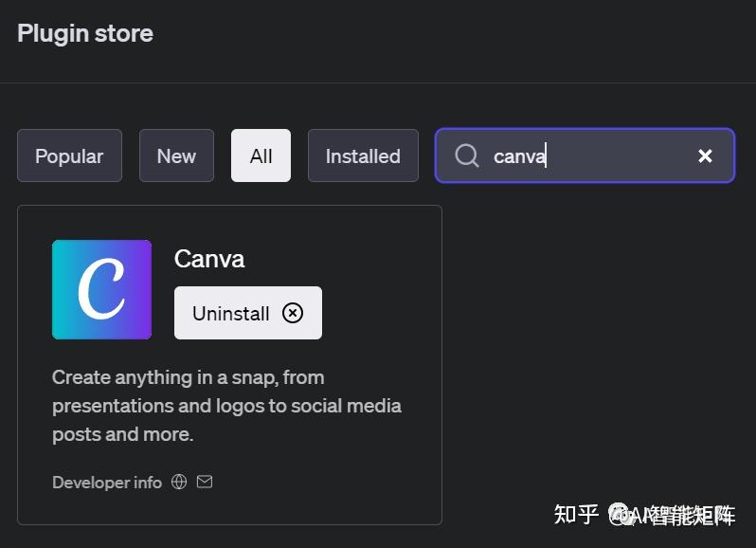Show Installed plugins filter
The height and width of the screenshot is (548, 756).
click(363, 155)
